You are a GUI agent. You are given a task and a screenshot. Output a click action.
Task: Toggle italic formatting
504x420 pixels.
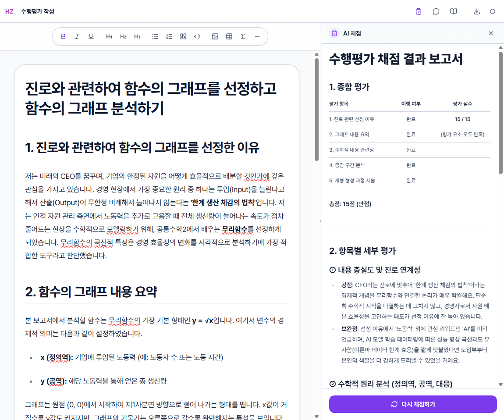[77, 36]
